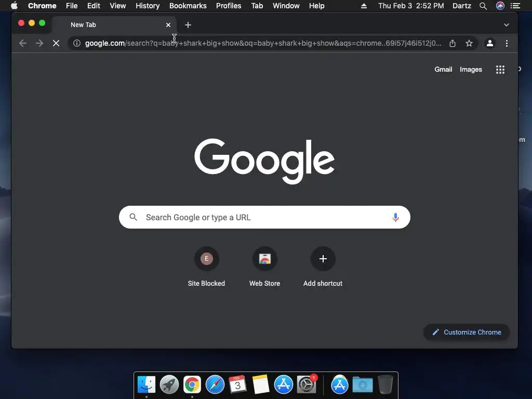Open the Apple menu
This screenshot has height=399, width=532.
click(x=14, y=5)
